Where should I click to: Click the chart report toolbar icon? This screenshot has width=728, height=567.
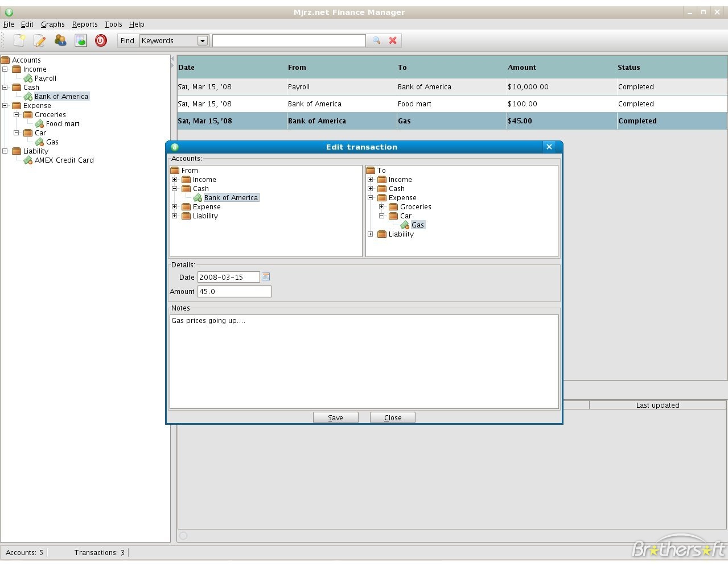tap(81, 40)
